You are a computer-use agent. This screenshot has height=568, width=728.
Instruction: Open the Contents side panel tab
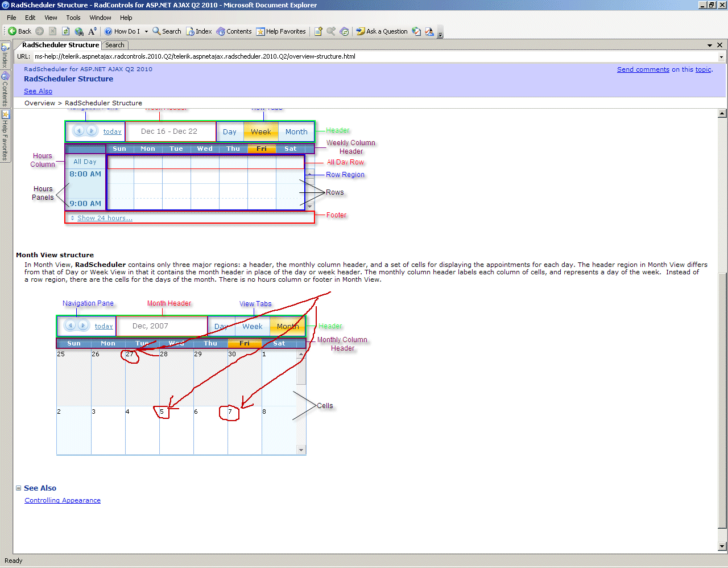5,88
